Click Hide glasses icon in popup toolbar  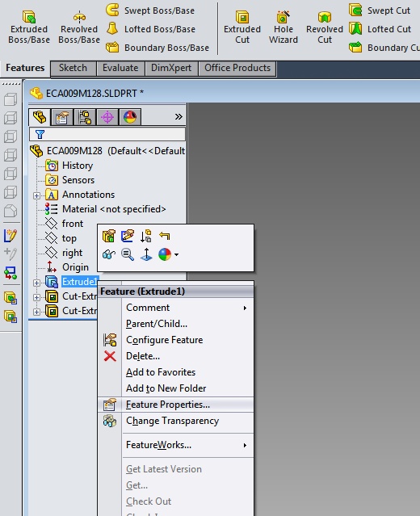tap(108, 254)
